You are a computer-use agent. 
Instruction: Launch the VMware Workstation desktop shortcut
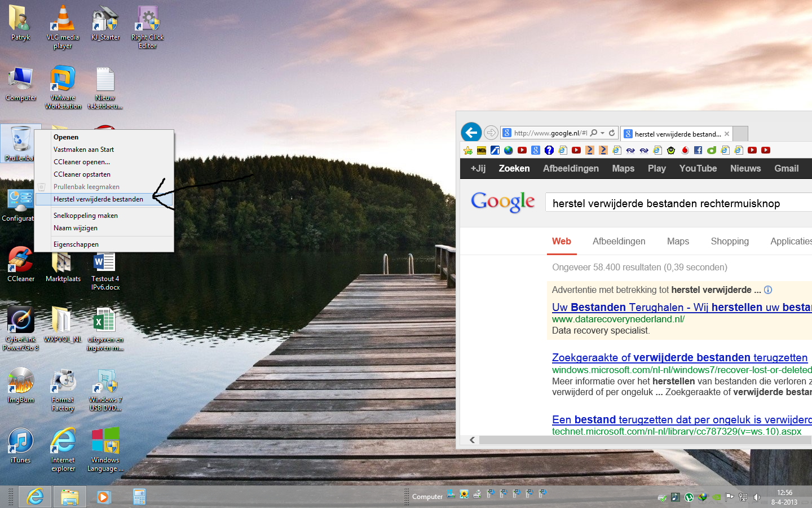point(63,87)
